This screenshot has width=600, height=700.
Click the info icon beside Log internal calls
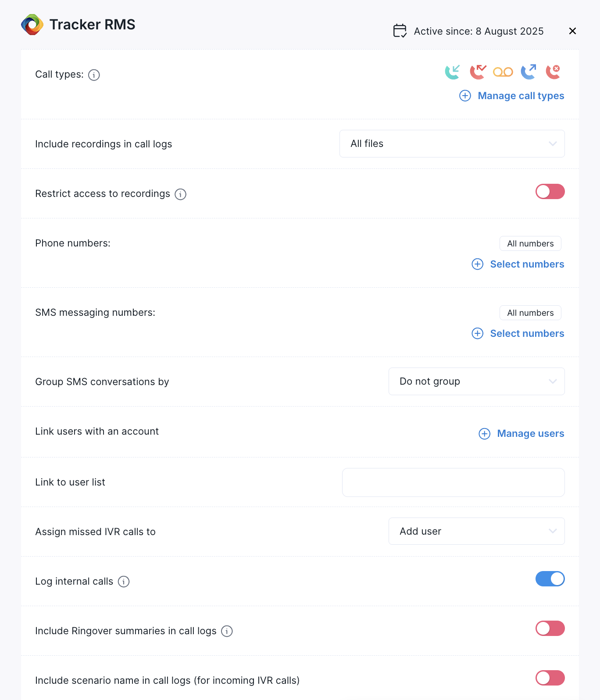(x=124, y=582)
